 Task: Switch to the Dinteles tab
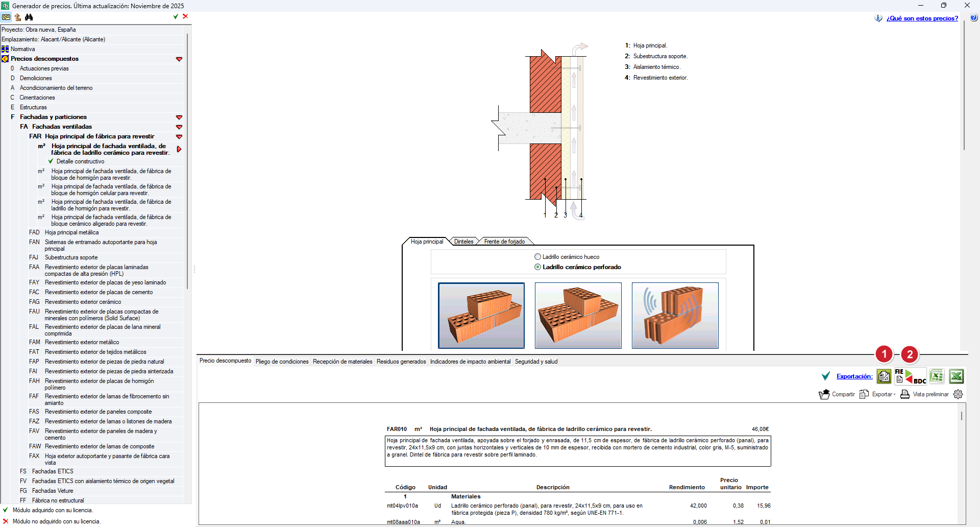pos(463,242)
